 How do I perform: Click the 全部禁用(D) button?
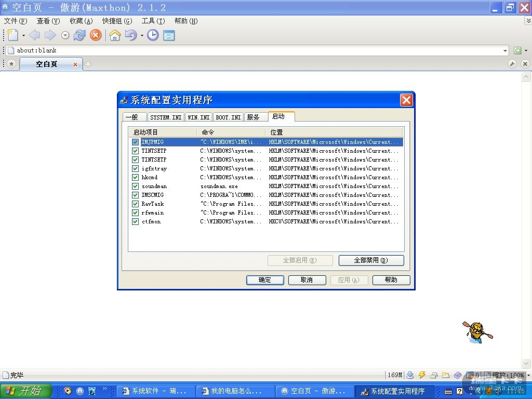click(371, 260)
